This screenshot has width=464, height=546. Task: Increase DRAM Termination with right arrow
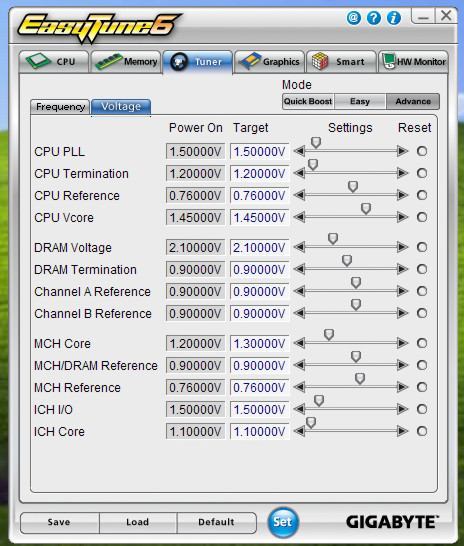pos(402,269)
